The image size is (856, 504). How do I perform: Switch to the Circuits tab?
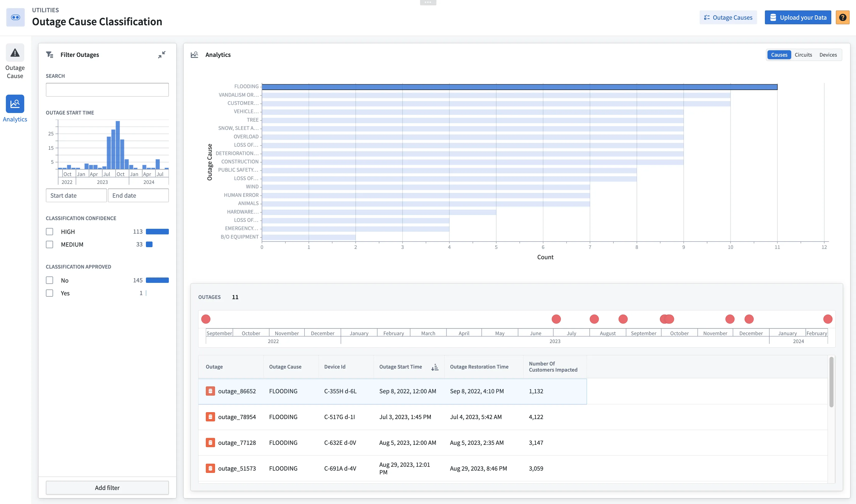(x=803, y=55)
